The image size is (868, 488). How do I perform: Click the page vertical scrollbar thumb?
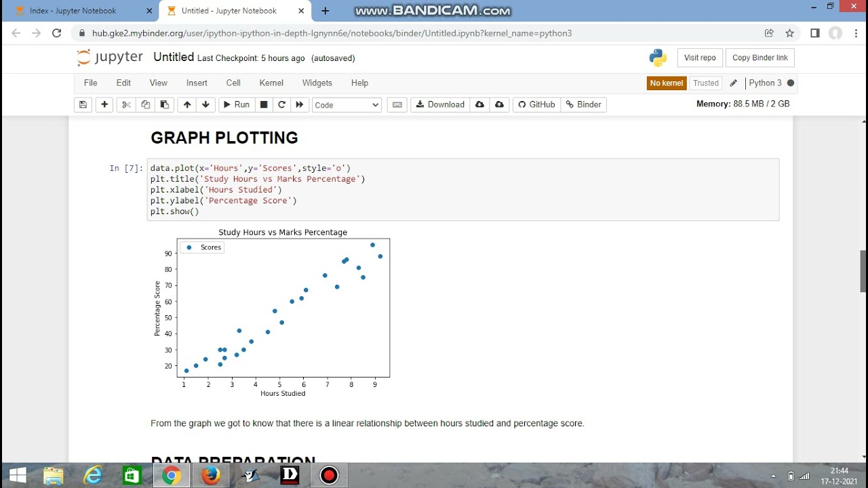863,271
